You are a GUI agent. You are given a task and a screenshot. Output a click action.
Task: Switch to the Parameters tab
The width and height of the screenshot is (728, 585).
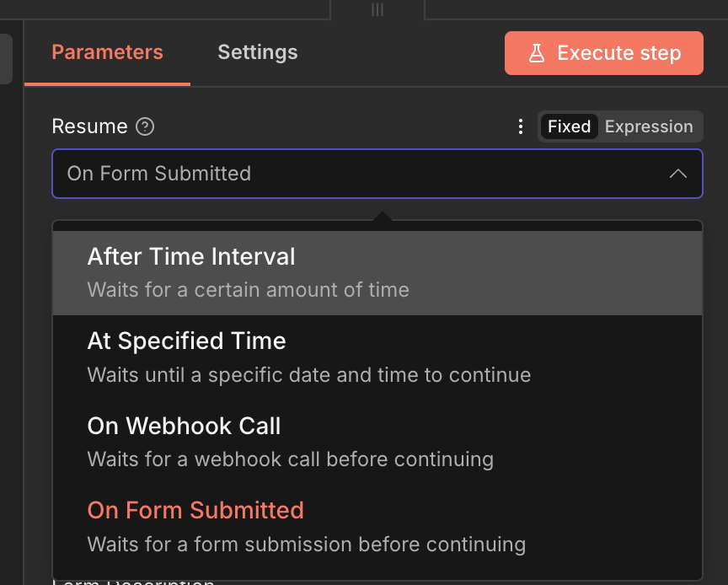107,52
